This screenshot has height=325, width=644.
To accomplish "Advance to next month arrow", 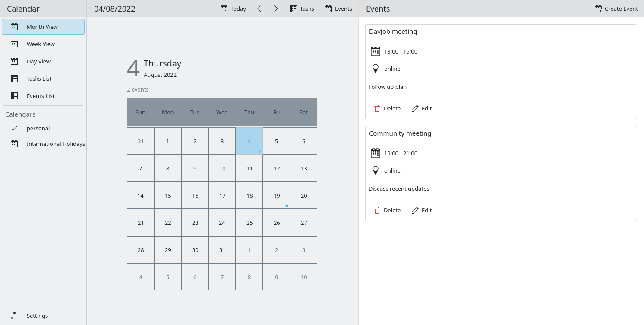I will tap(276, 9).
